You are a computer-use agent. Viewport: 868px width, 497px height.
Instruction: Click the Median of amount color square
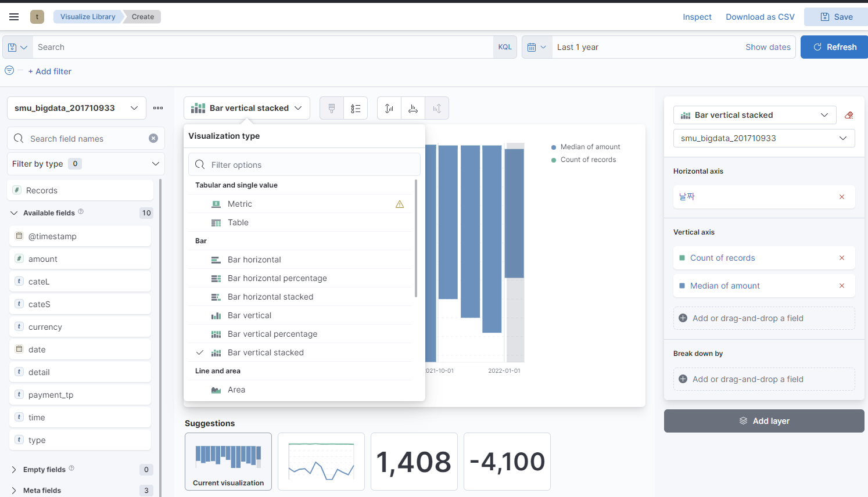click(x=682, y=286)
